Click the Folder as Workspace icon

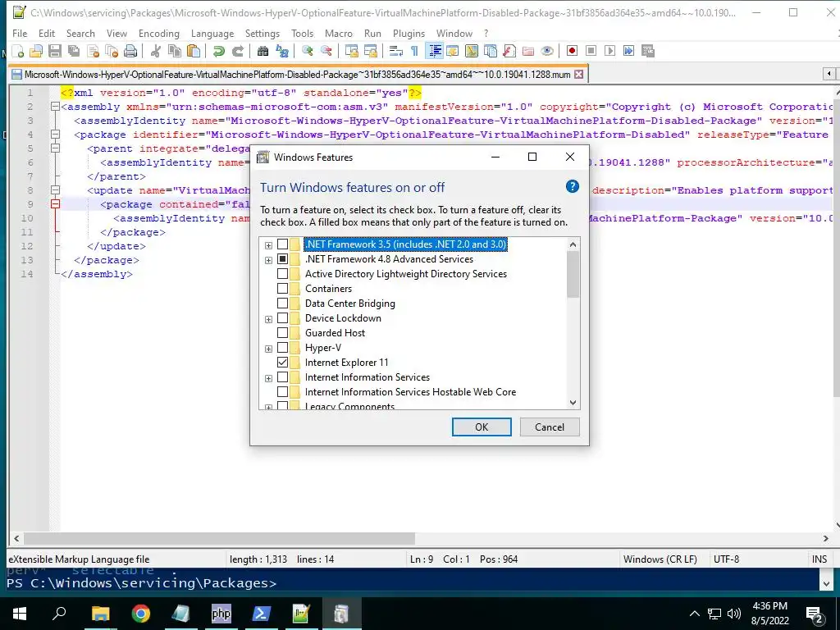pyautogui.click(x=528, y=51)
